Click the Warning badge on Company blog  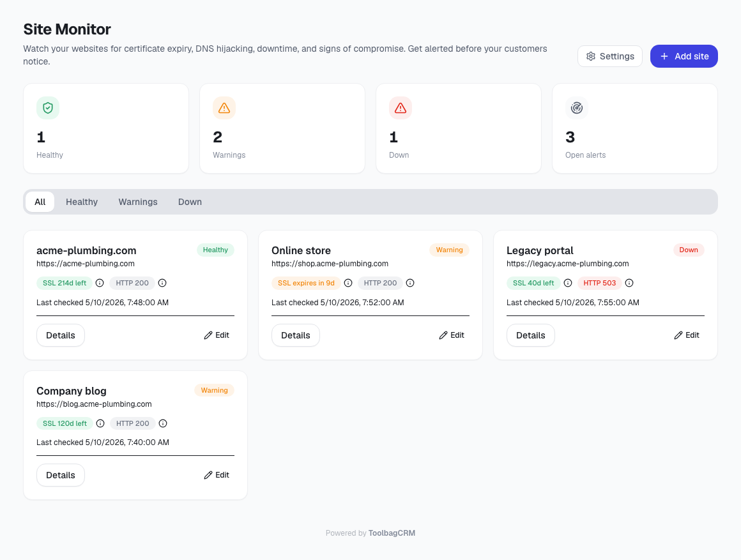(214, 390)
